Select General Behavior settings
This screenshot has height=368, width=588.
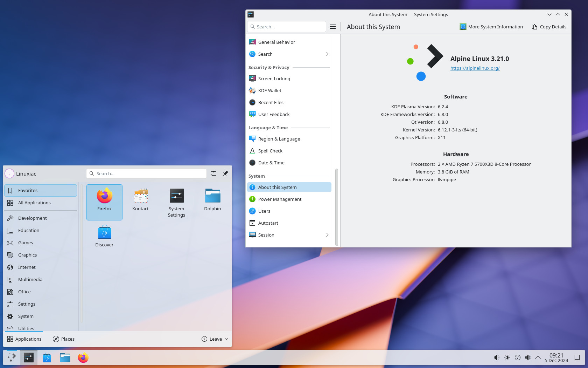click(289, 42)
